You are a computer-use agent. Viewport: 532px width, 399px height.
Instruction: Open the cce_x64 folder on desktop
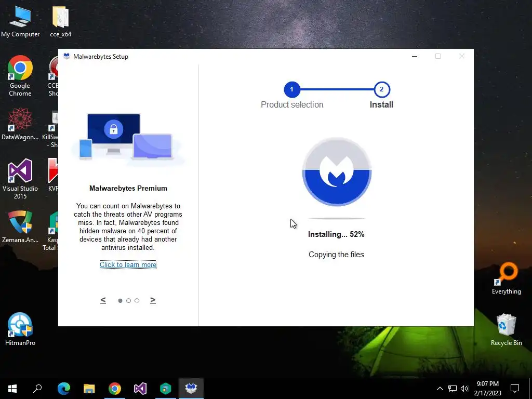point(61,22)
